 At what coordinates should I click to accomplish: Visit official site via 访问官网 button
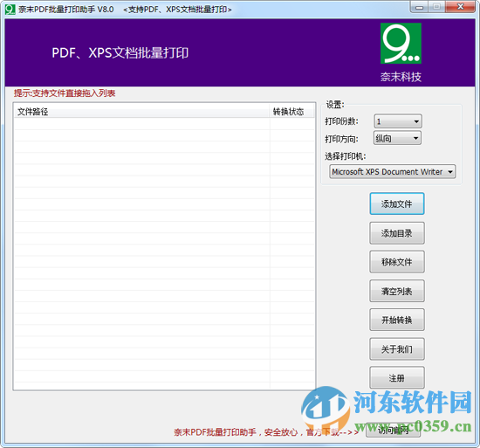(x=393, y=431)
